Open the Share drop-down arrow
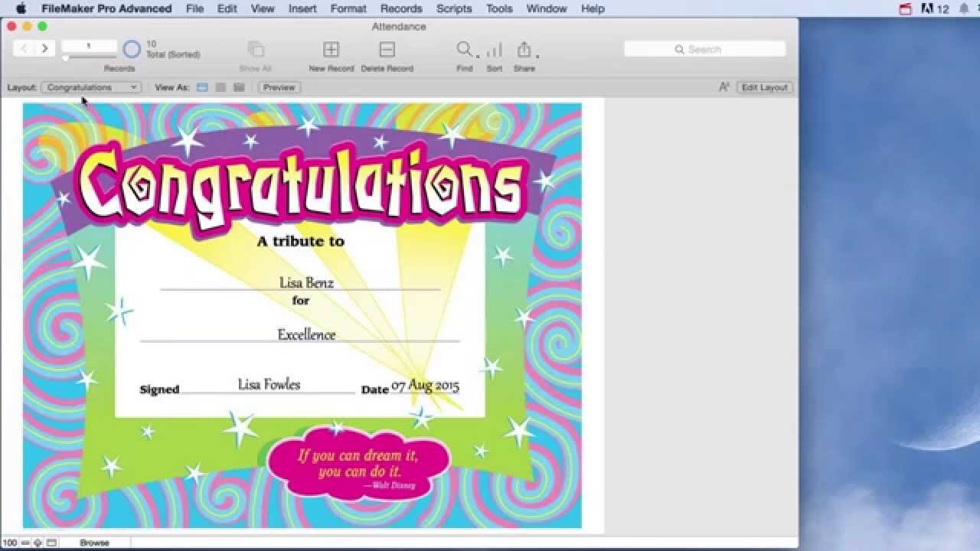980x551 pixels. [537, 56]
